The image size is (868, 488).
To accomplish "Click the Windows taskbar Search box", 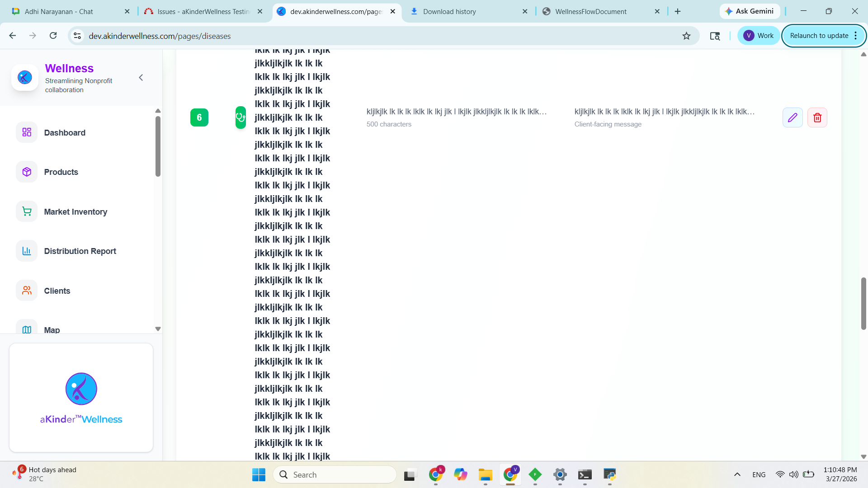I will coord(335,474).
